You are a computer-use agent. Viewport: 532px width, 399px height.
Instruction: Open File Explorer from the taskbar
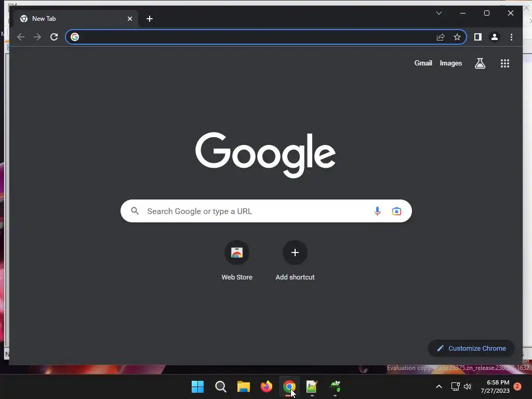pos(243,387)
